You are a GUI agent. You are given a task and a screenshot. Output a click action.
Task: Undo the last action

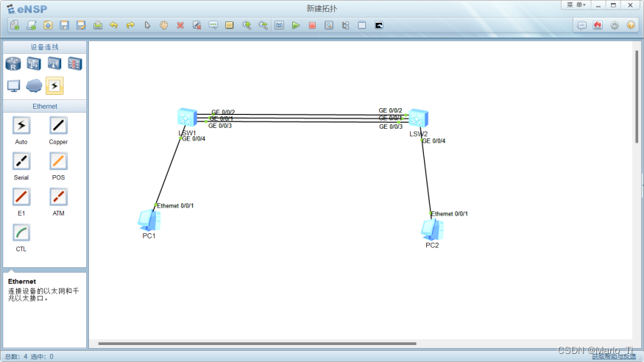point(114,26)
